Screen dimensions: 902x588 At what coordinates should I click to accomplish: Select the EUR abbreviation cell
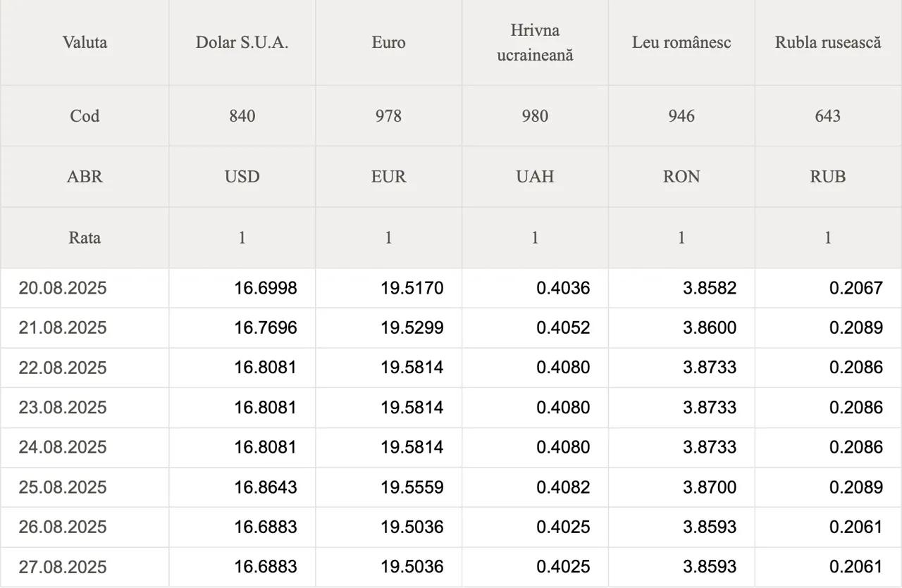(389, 177)
